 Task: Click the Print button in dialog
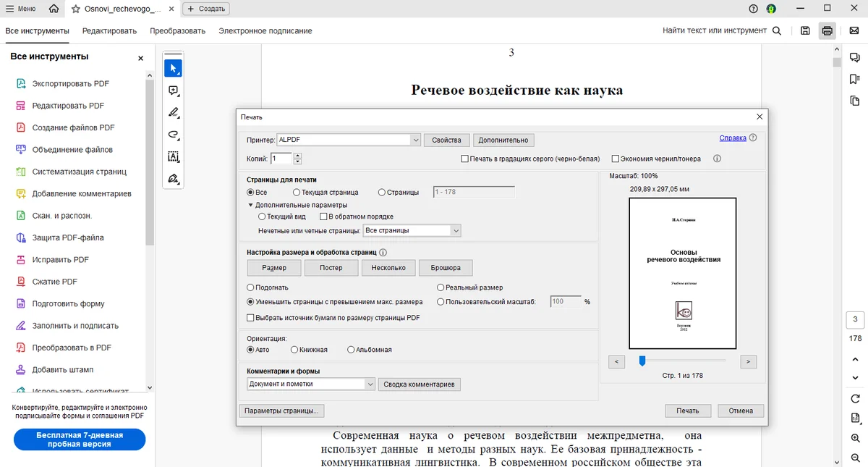point(688,411)
